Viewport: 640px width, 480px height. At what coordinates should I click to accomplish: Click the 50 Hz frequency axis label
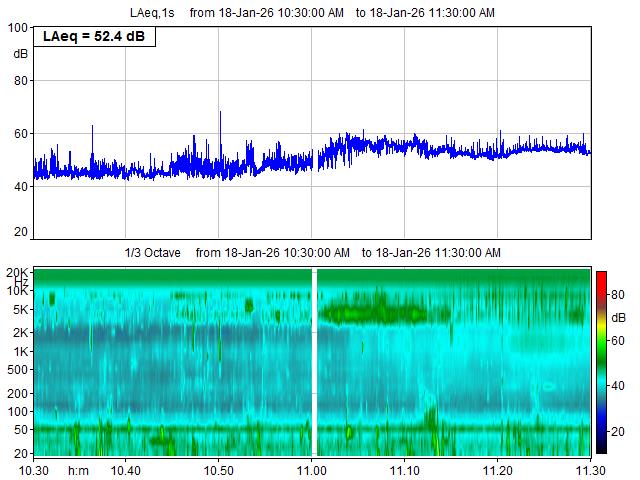(x=19, y=430)
